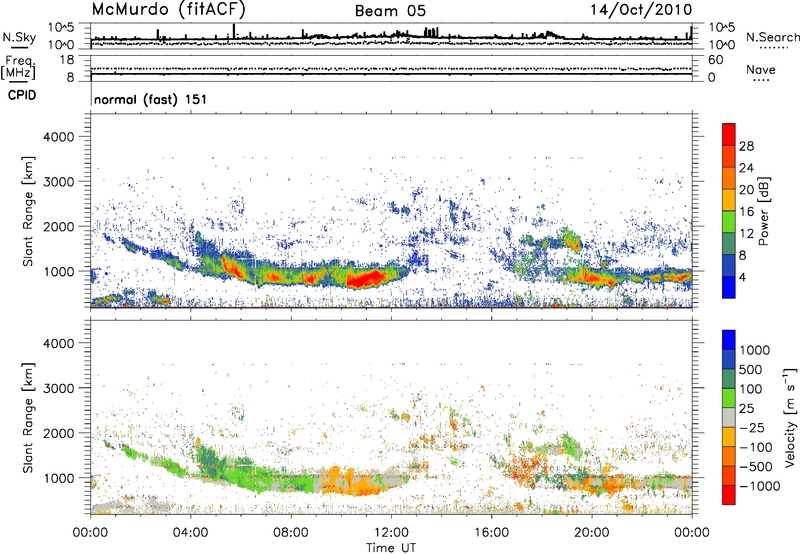
Task: Click the 'Nave' legend label
Action: [x=761, y=70]
